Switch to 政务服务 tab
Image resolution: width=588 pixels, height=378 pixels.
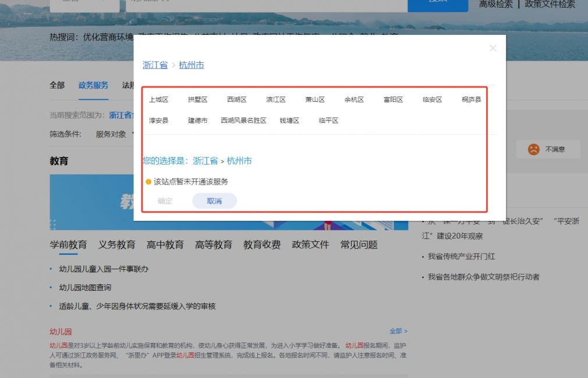click(93, 85)
